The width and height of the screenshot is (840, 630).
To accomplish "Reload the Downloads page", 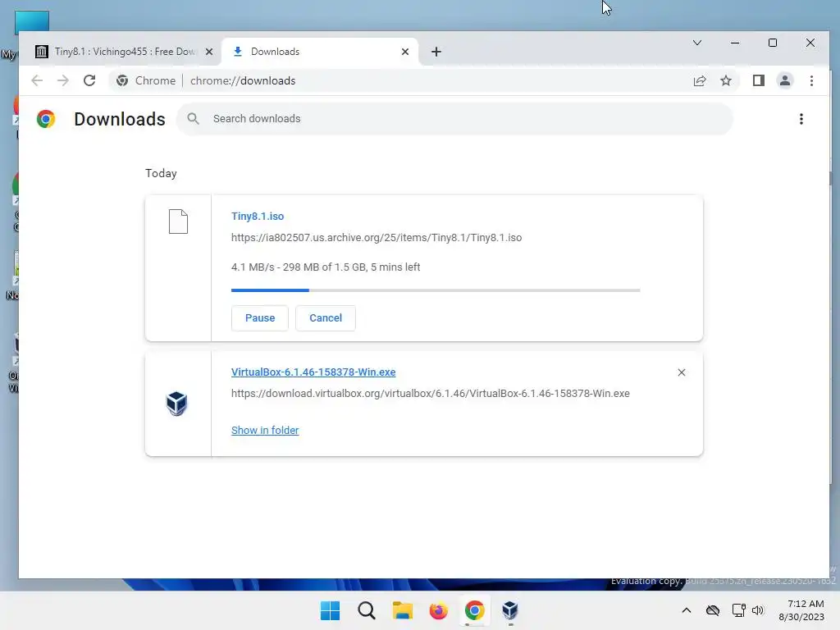I will point(89,81).
